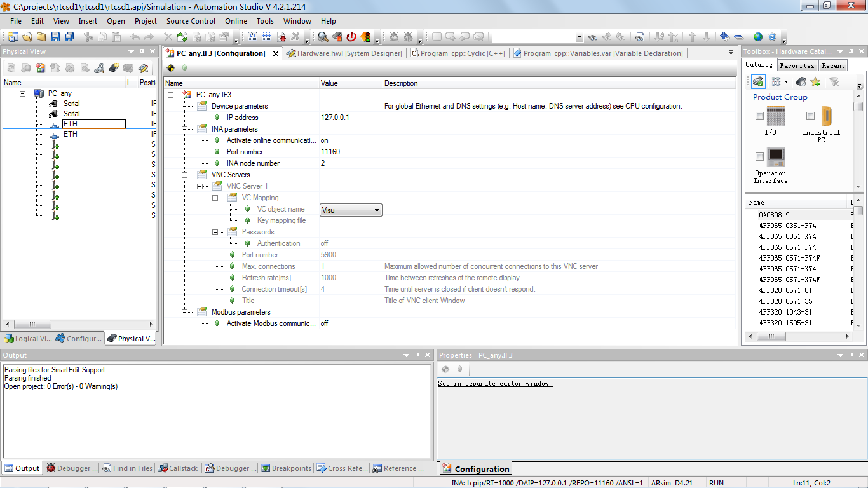868x488 pixels.
Task: Click the blue question mark Help icon
Action: [x=772, y=37]
